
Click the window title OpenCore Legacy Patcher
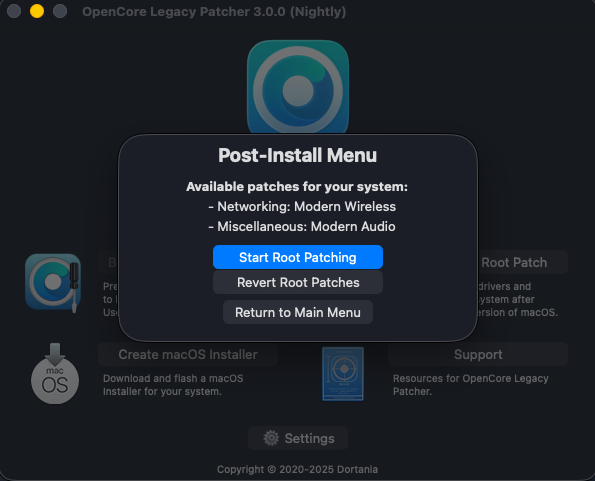[x=214, y=11]
